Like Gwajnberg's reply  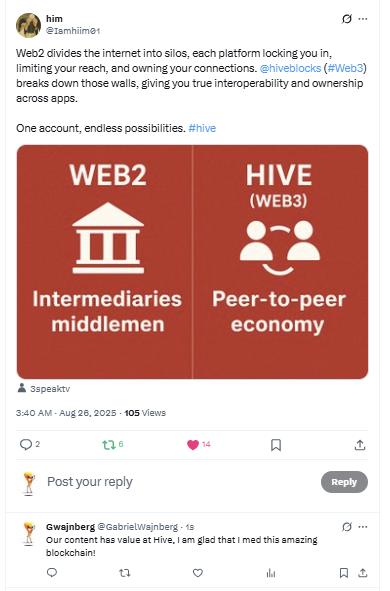point(198,573)
